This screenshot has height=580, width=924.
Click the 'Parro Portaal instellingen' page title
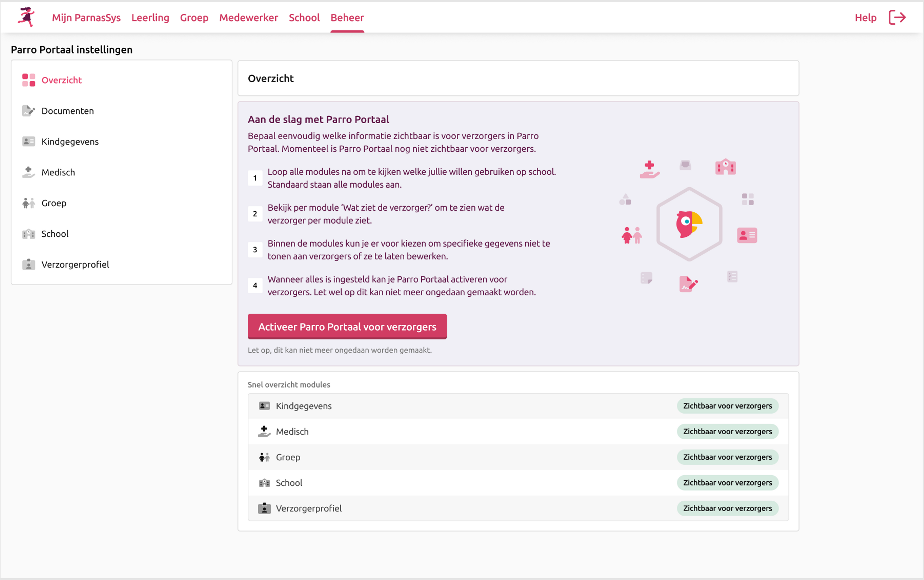pos(71,50)
